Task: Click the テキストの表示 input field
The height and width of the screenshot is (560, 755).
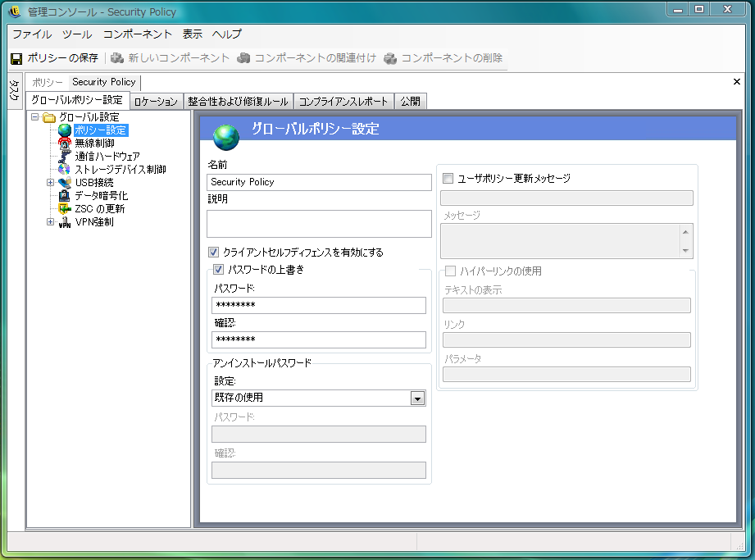Action: (566, 305)
